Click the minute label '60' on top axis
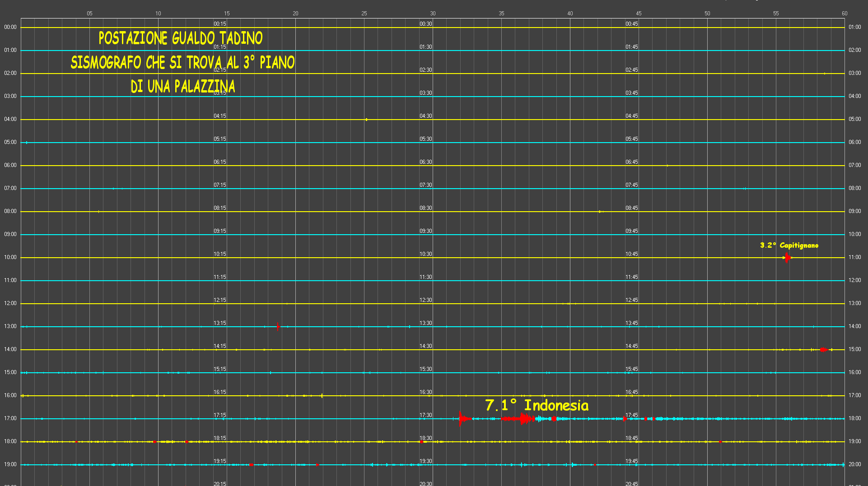The width and height of the screenshot is (868, 486). point(845,13)
